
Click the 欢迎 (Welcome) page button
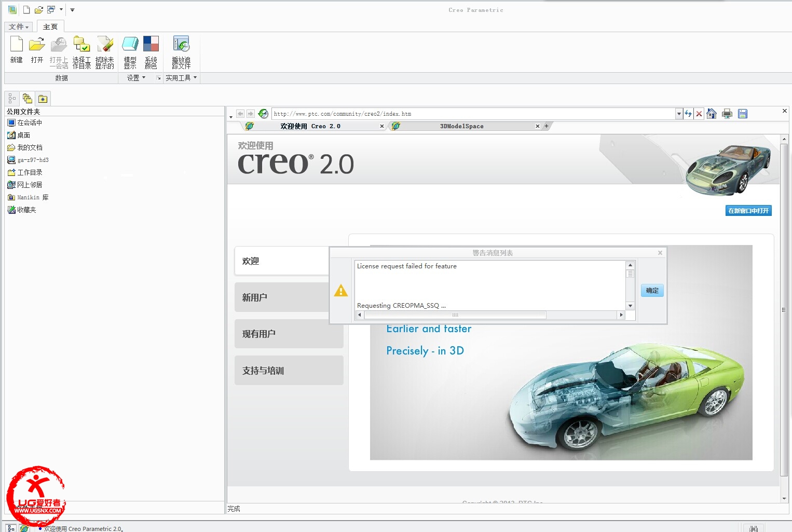(x=282, y=261)
